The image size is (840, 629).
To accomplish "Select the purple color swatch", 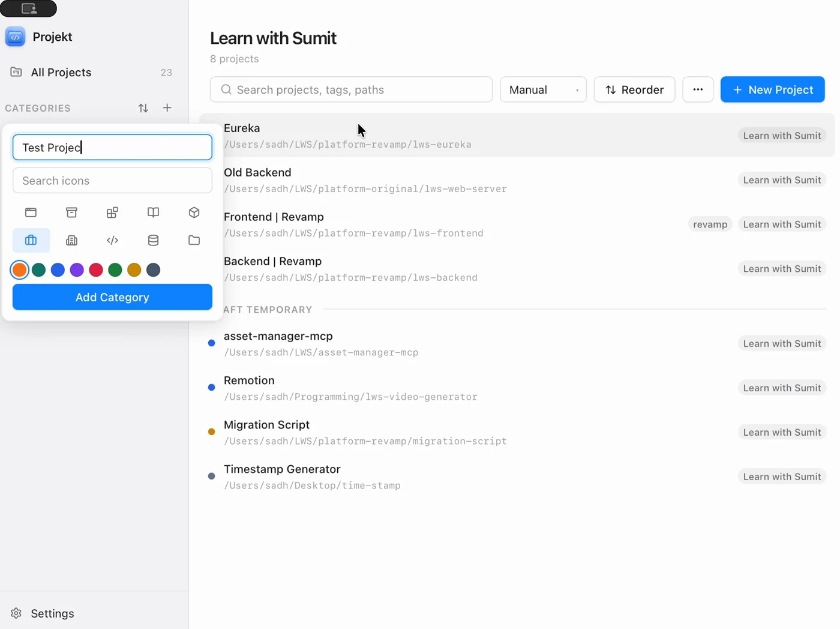I will (77, 270).
